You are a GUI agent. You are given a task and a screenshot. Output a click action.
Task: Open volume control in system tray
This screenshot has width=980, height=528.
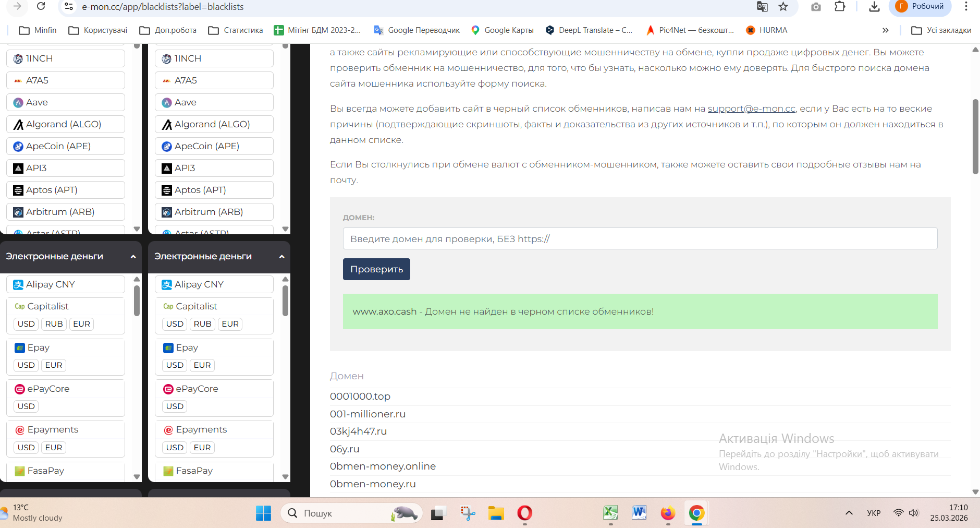[913, 513]
